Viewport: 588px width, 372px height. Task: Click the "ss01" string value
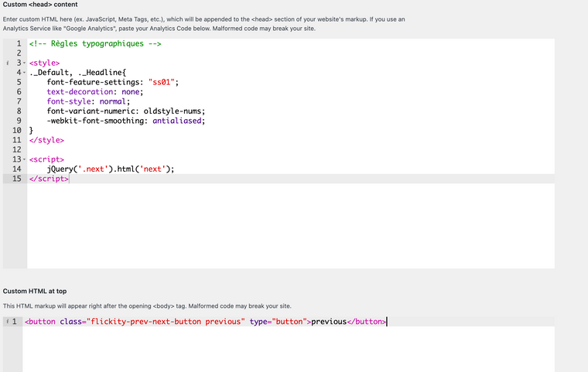(x=162, y=82)
